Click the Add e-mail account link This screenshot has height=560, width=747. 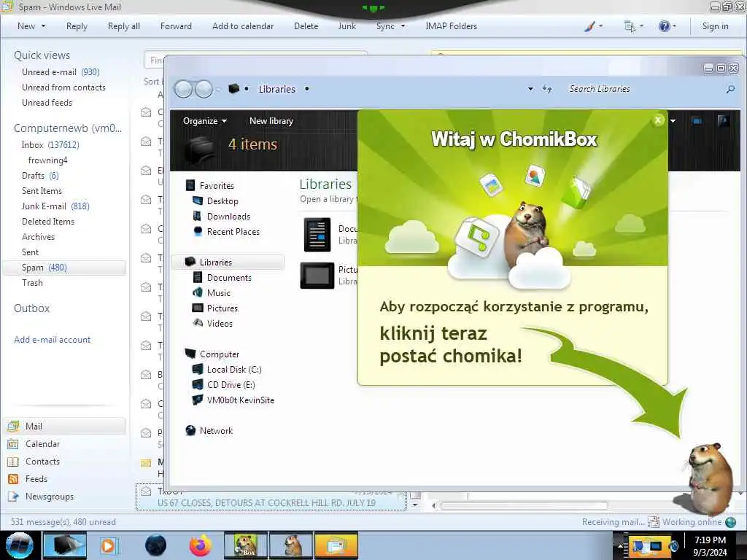click(52, 340)
